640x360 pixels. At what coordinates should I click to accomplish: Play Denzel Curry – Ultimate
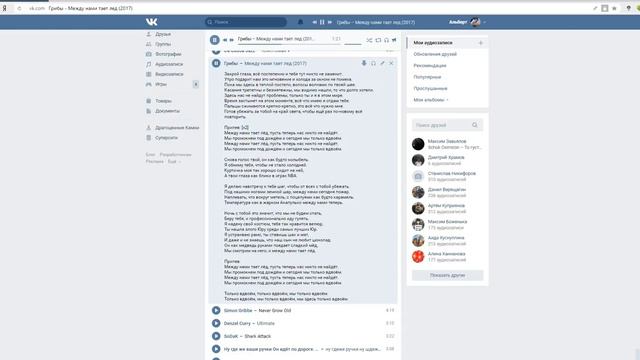pos(216,323)
